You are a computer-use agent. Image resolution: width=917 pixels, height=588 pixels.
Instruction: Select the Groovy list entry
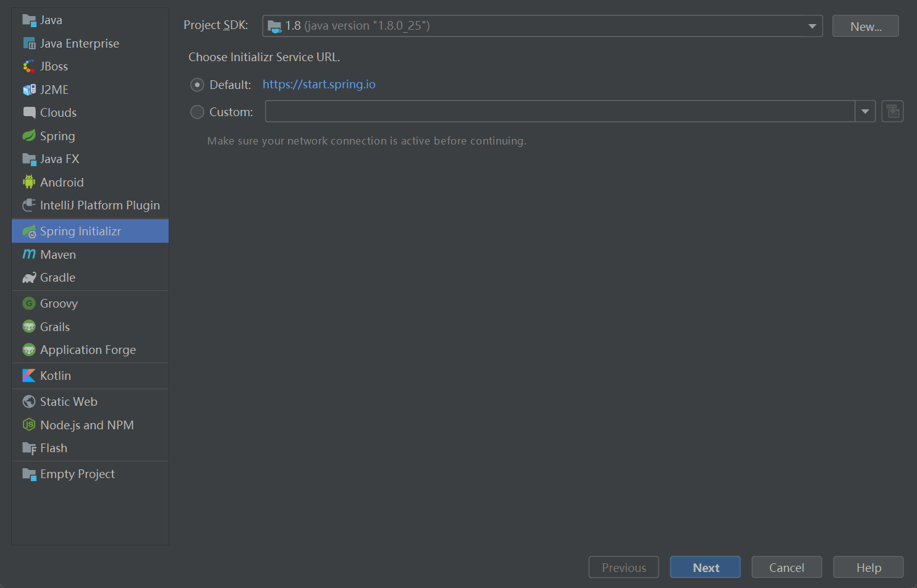[90, 303]
